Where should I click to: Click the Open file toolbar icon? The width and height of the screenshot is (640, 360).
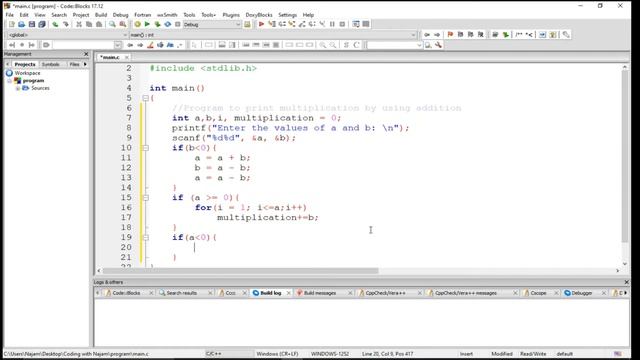(x=22, y=24)
